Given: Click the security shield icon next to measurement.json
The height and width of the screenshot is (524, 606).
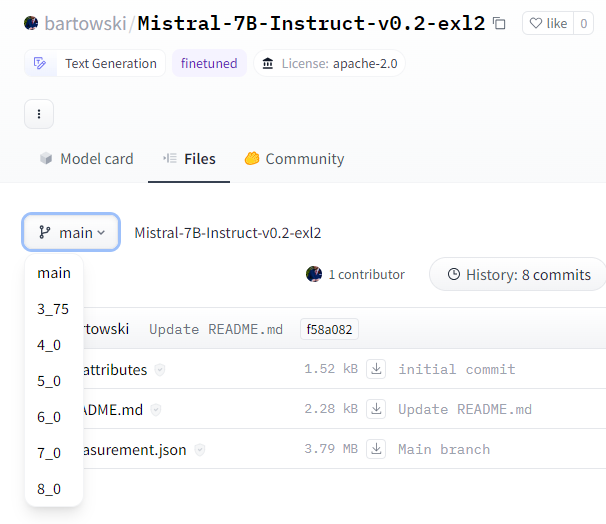Looking at the screenshot, I should pos(199,449).
